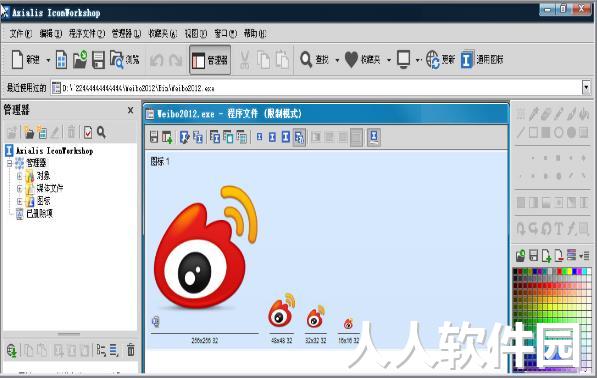Expand the 查找 dropdown arrow
The height and width of the screenshot is (379, 597).
point(337,60)
